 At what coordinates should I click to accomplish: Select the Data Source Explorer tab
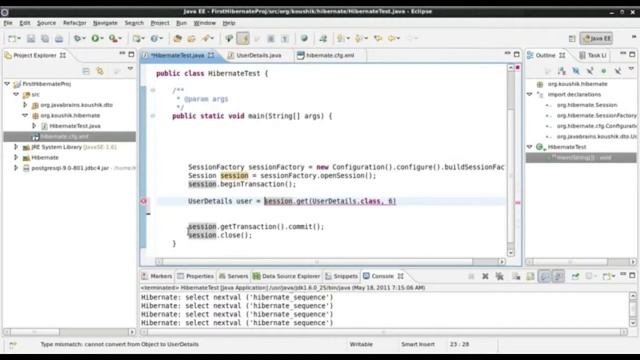(x=287, y=276)
